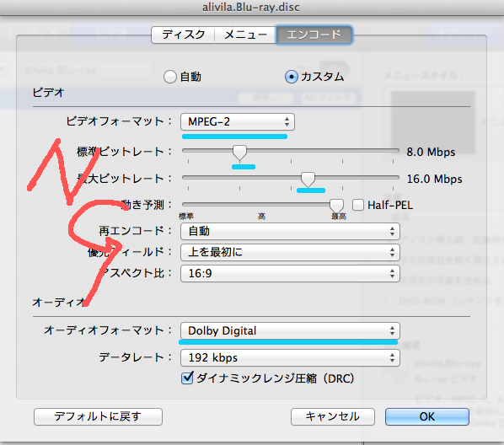Viewport: 504px width, 445px height.
Task: Open the ビデオフォーマット MPEG-2 dropdown
Action: coord(238,122)
